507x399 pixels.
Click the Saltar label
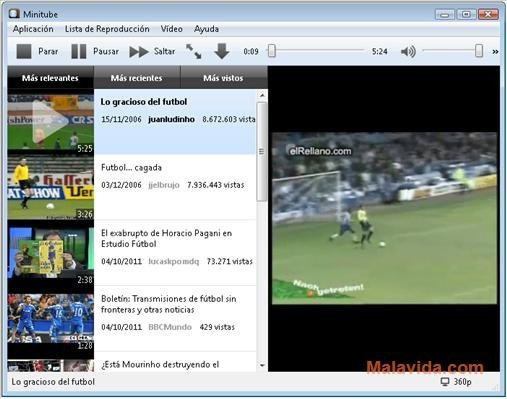(x=164, y=51)
